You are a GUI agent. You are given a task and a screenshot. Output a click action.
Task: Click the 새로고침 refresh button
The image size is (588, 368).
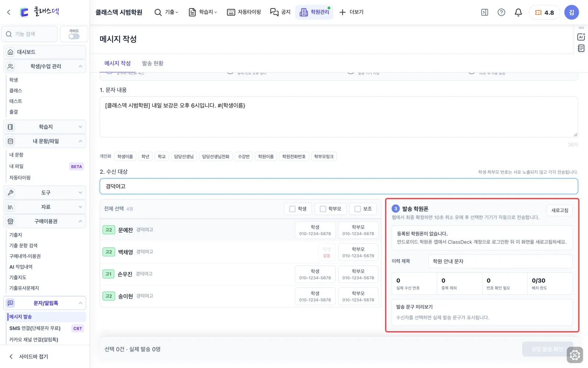pos(560,210)
